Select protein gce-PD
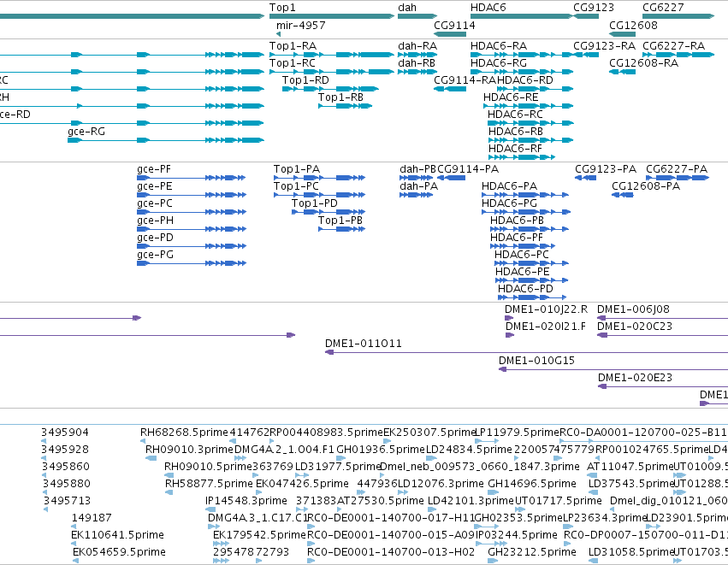This screenshot has height=565, width=728. click(192, 246)
